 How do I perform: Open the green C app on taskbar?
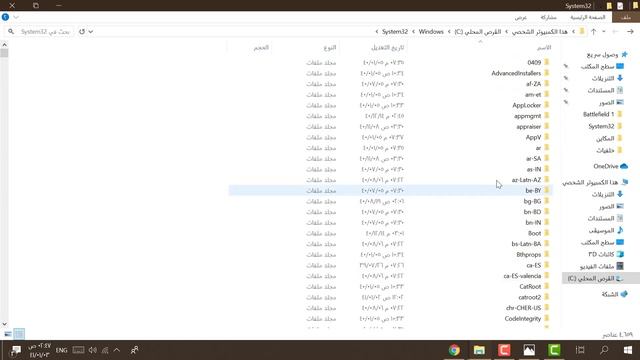click(554, 350)
